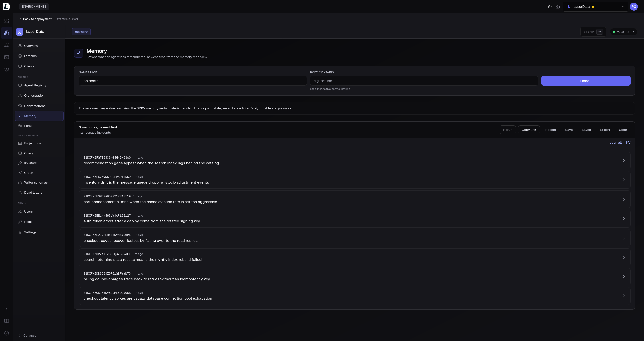The height and width of the screenshot is (341, 644).
Task: Open the documentation book icon
Action: [7, 321]
